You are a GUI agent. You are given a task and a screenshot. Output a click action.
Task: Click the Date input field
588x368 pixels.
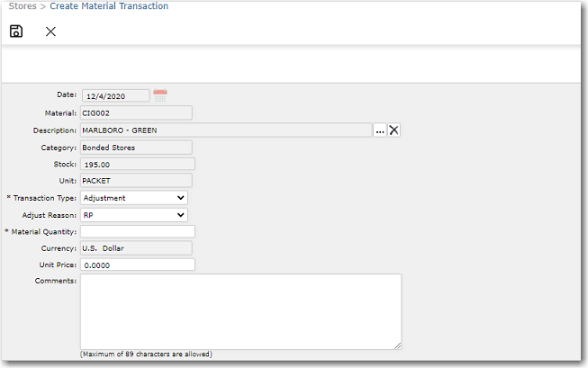[x=115, y=95]
